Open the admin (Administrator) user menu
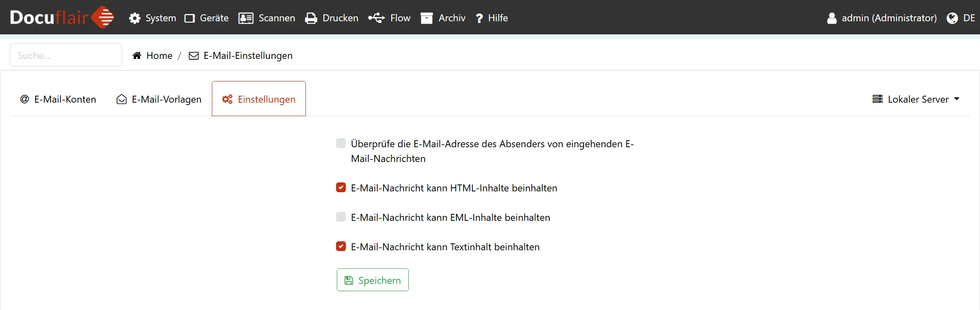 (x=882, y=18)
